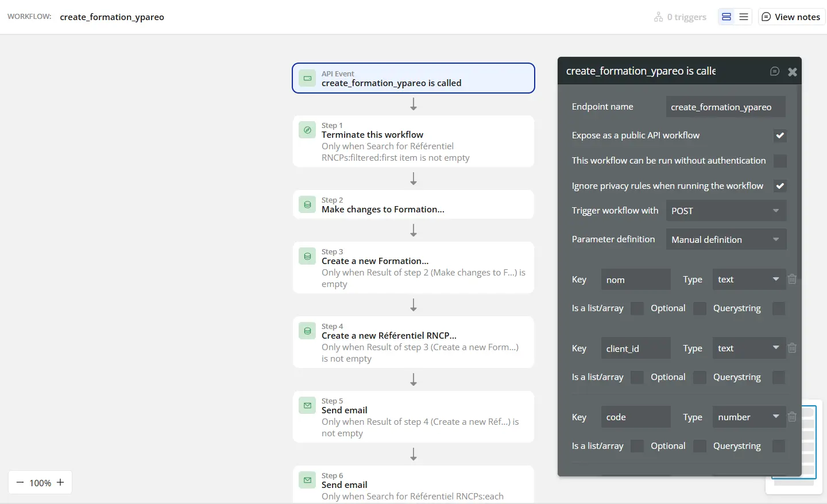Open the Trigger workflow with POST dropdown
The height and width of the screenshot is (504, 827).
(726, 211)
